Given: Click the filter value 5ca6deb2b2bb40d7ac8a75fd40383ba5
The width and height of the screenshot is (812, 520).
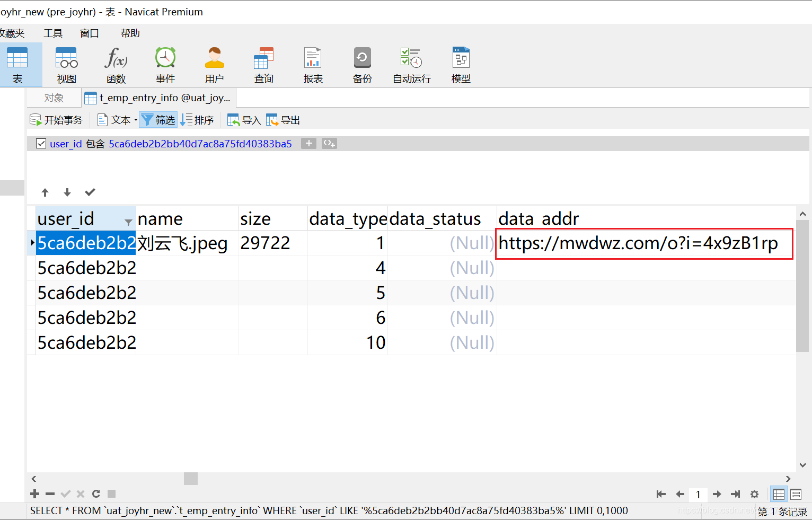Looking at the screenshot, I should [x=200, y=144].
